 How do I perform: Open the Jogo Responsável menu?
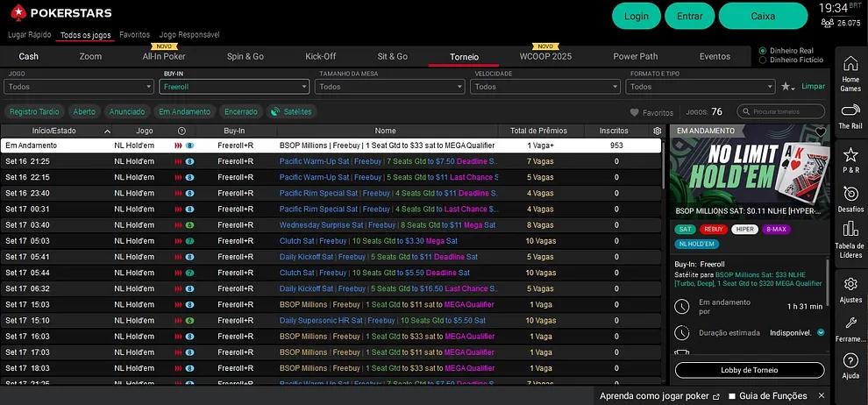(189, 35)
